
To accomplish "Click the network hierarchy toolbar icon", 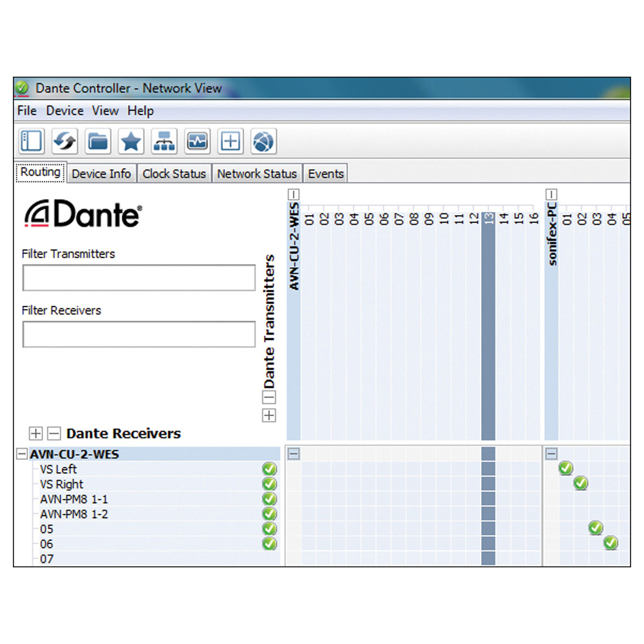I will (164, 141).
